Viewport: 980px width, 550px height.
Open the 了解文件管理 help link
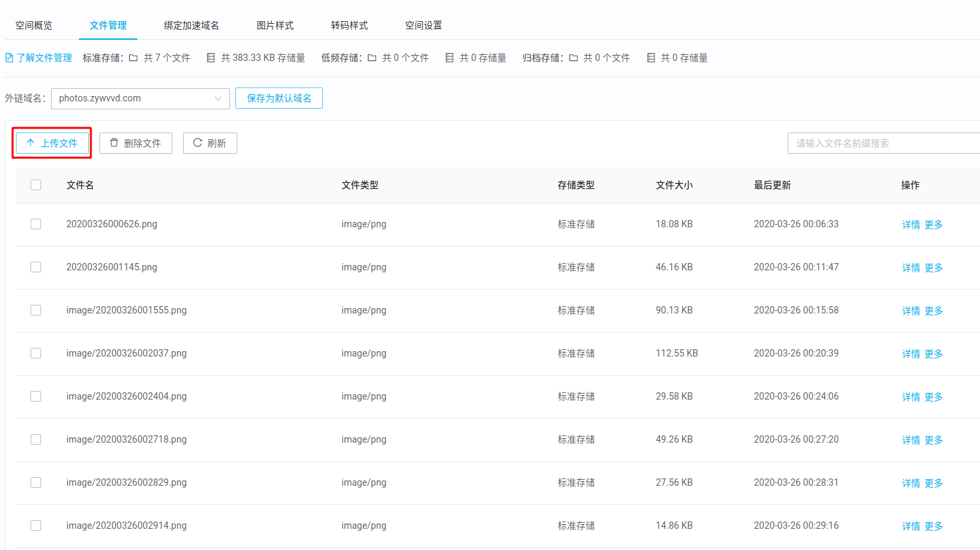point(44,58)
